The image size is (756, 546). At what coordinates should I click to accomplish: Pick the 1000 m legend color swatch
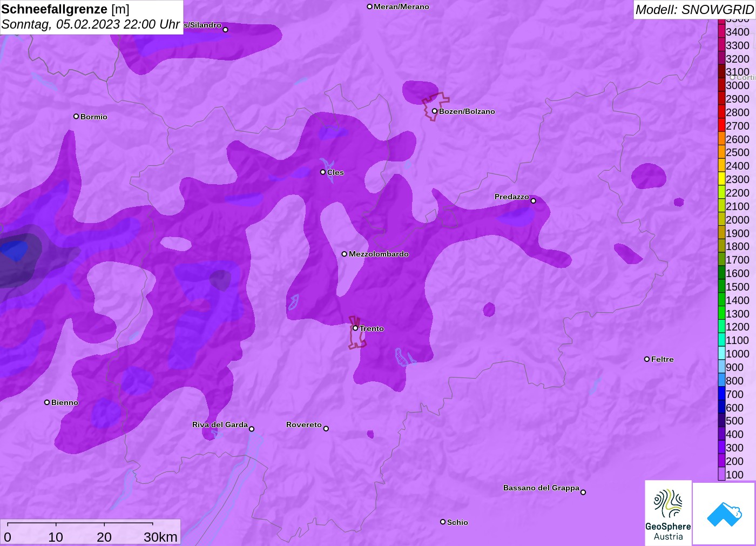click(x=721, y=353)
